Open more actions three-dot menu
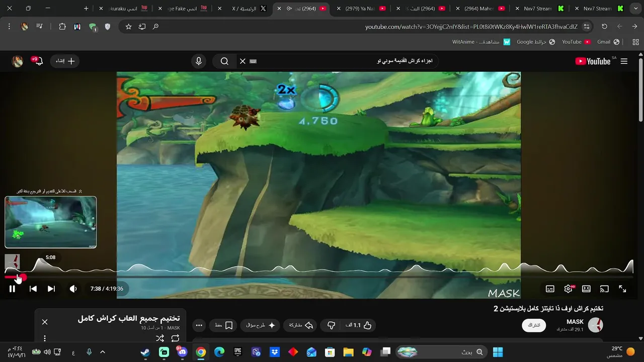 tap(199, 325)
